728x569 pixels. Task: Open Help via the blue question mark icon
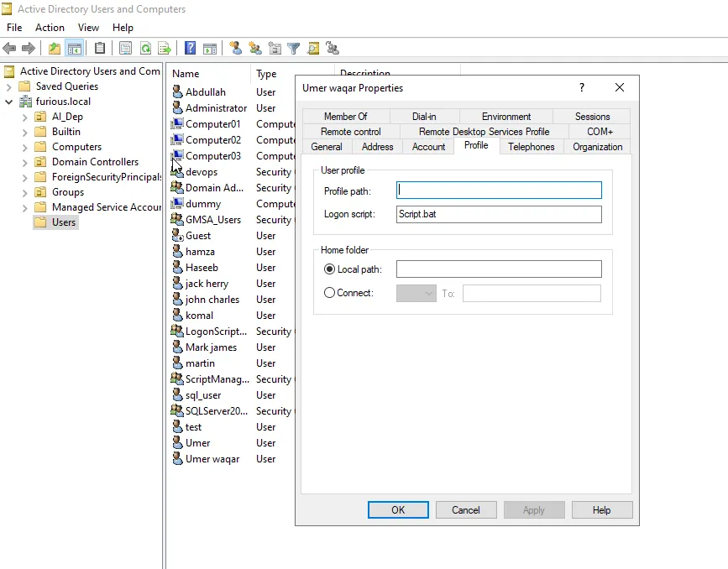click(191, 49)
